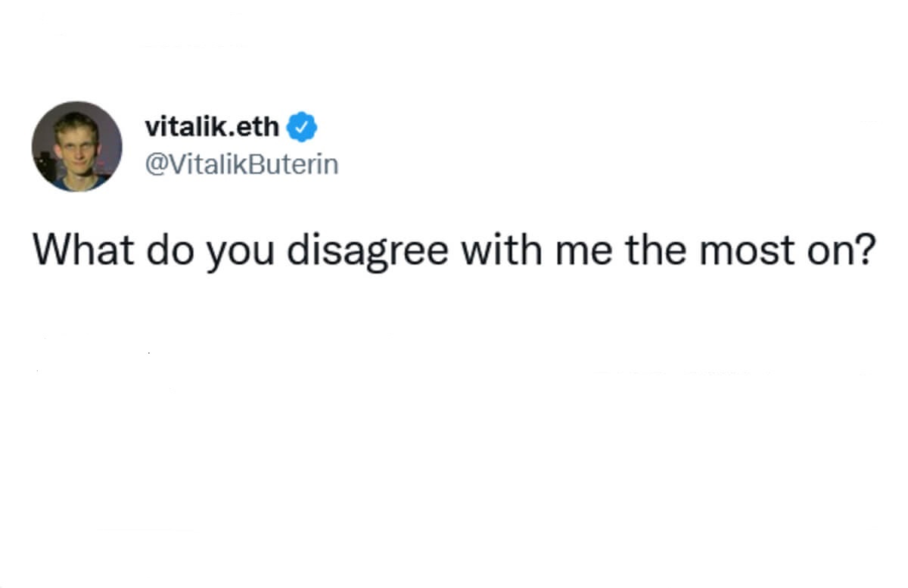Select the word "What" in the tweet
The width and height of the screenshot is (908, 588).
82,250
